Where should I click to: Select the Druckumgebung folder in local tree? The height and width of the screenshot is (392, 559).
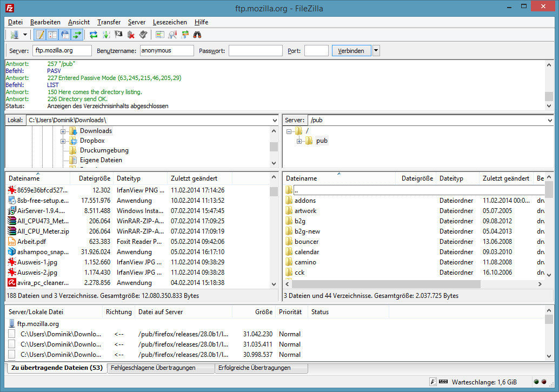[104, 150]
